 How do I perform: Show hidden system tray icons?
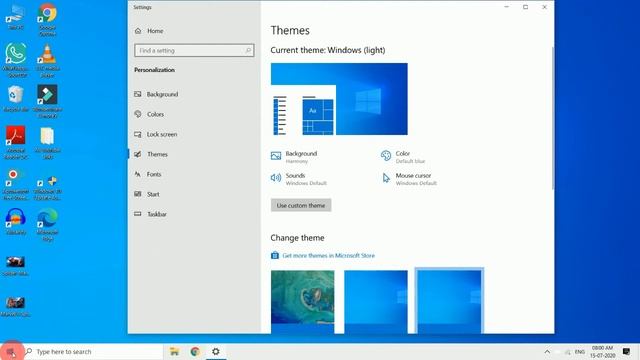[x=547, y=351]
